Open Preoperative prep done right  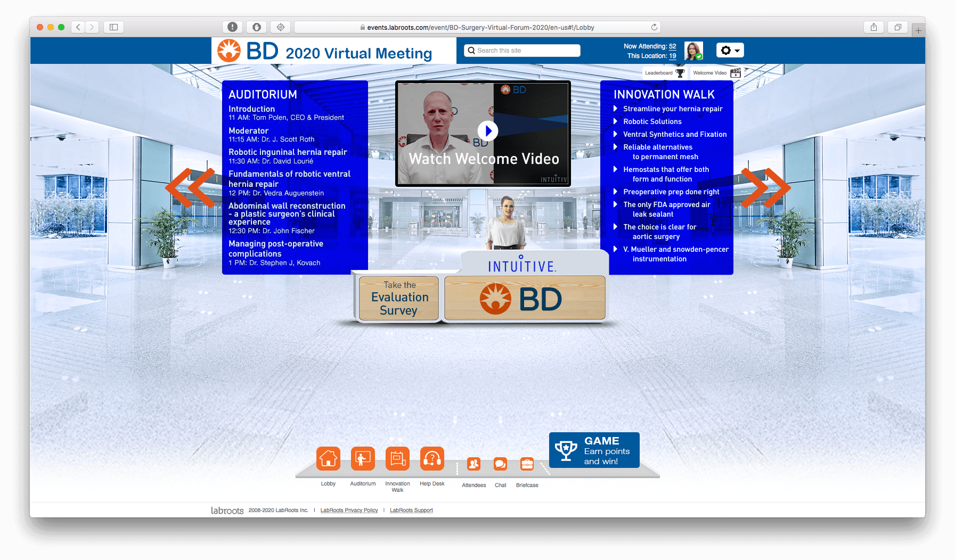coord(671,192)
